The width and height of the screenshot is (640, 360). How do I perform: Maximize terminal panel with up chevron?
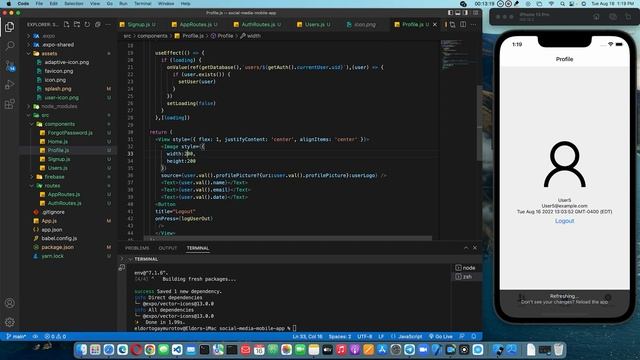[466, 248]
